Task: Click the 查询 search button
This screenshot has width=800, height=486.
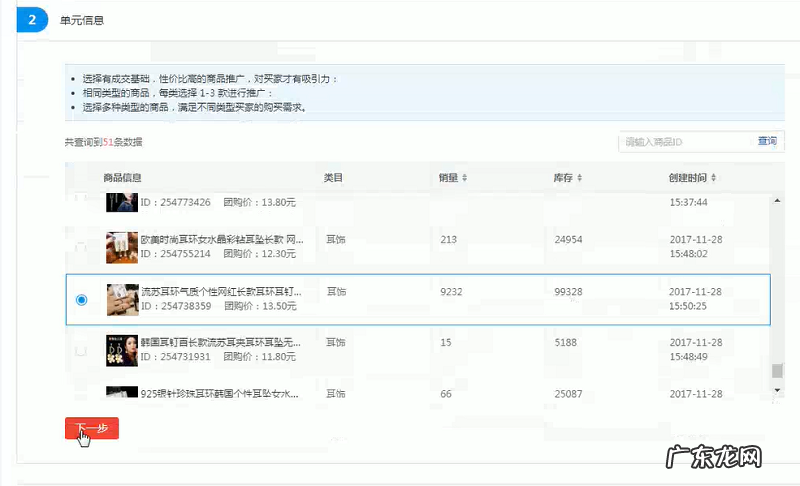Action: (766, 142)
